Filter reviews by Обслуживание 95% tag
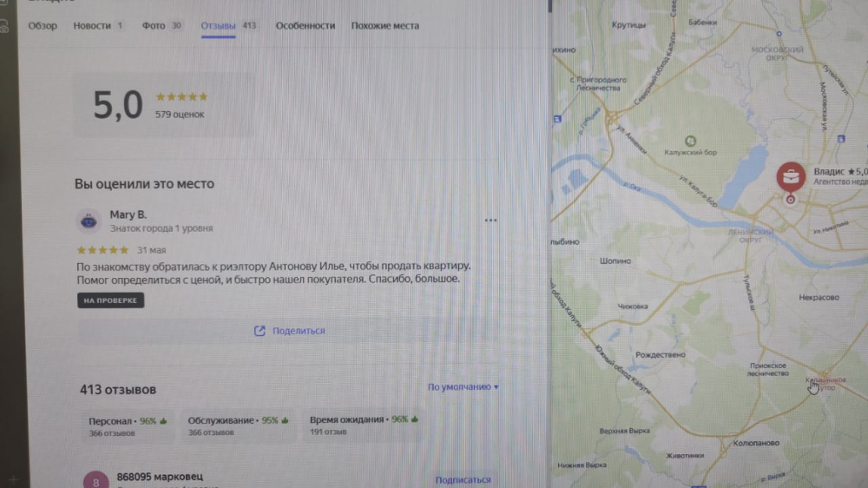This screenshot has height=488, width=868. click(x=238, y=425)
